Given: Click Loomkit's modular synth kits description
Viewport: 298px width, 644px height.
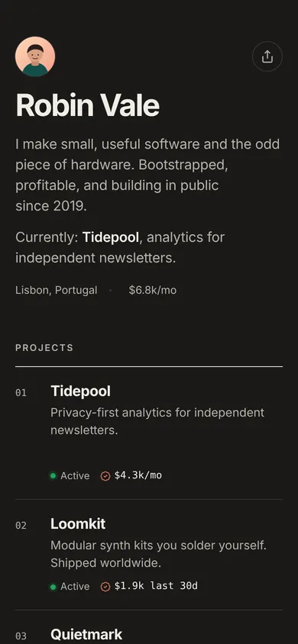Looking at the screenshot, I should pyautogui.click(x=159, y=554).
